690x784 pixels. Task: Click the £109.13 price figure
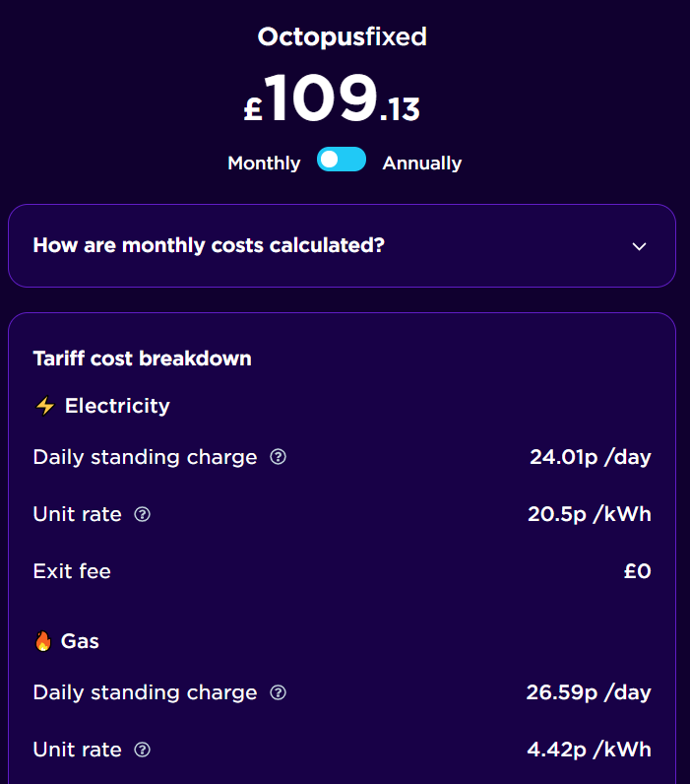(333, 101)
